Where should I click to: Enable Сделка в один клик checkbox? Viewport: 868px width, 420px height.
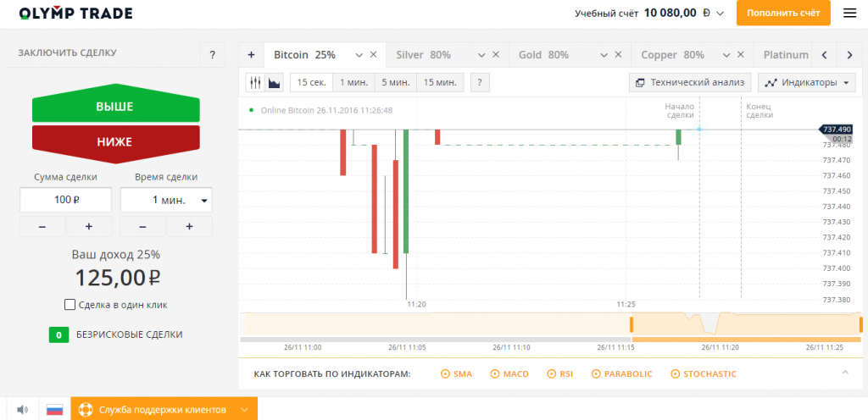point(70,305)
